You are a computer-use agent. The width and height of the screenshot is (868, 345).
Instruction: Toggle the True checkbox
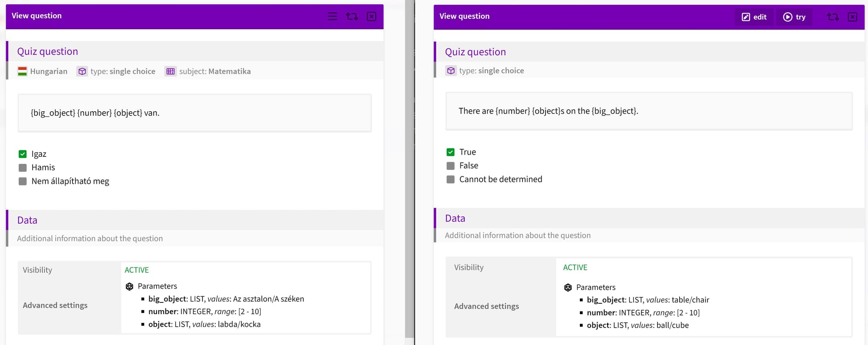click(x=450, y=152)
